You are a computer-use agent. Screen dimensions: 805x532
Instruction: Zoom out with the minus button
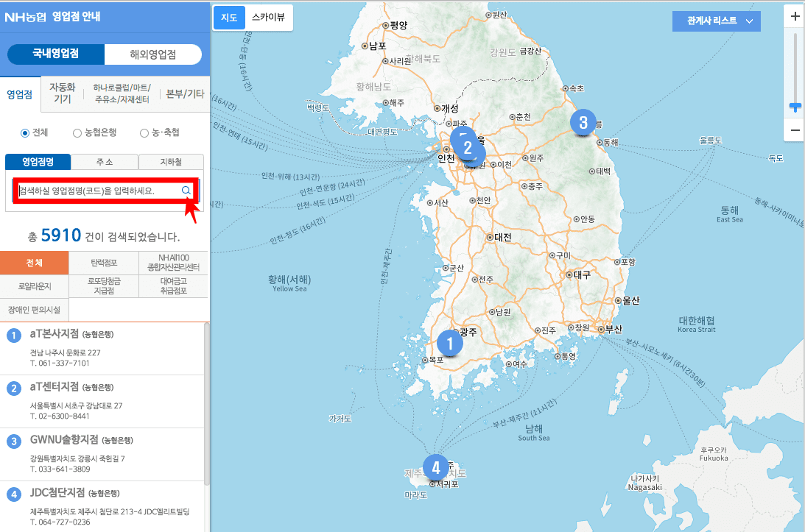click(795, 130)
